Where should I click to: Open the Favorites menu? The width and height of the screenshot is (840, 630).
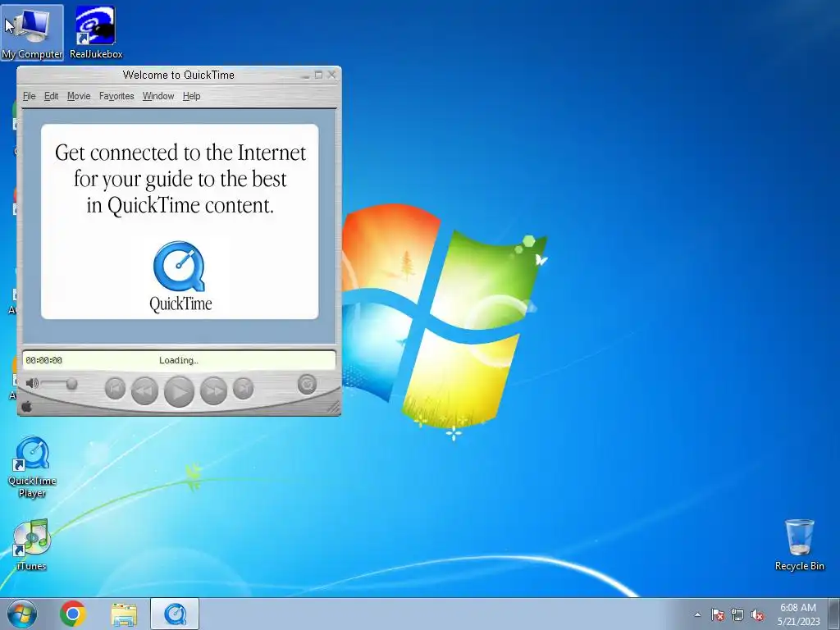click(116, 96)
